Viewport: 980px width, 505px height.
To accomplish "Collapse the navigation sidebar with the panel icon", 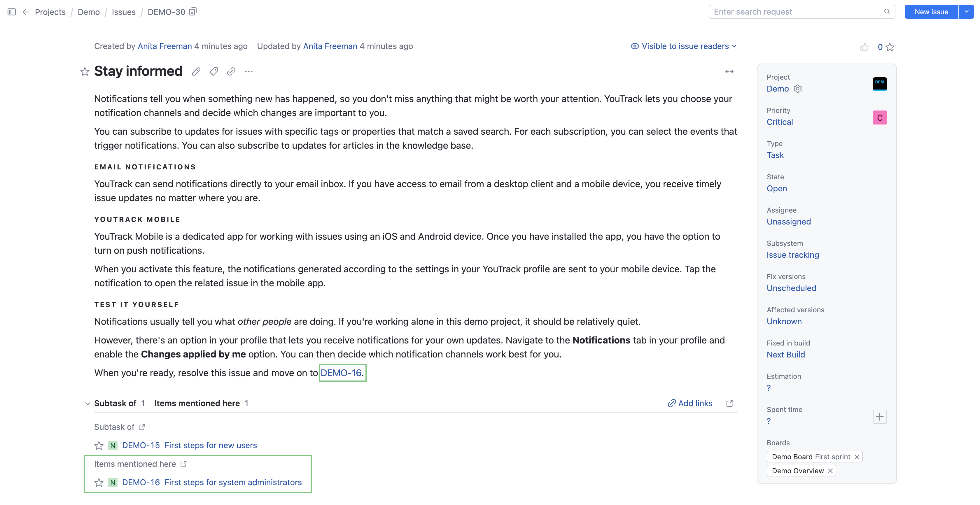I will 11,12.
